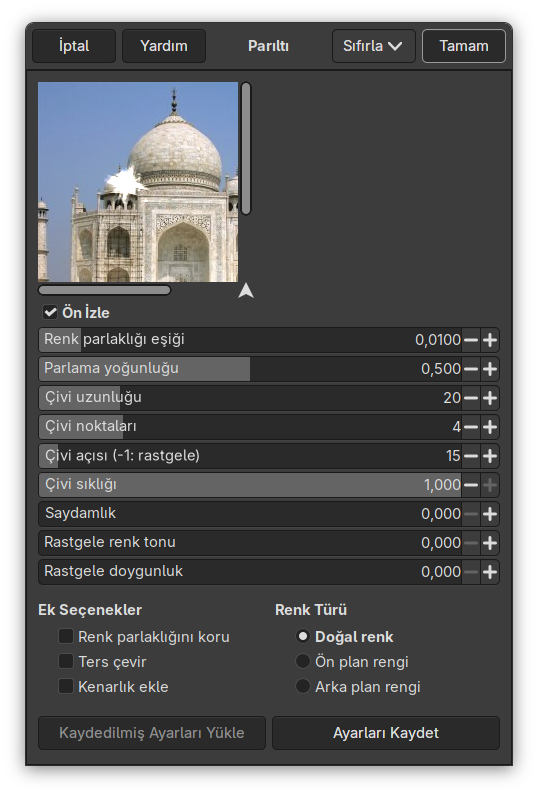Click the preview navigation arrow icon
This screenshot has width=538, height=794.
[246, 291]
